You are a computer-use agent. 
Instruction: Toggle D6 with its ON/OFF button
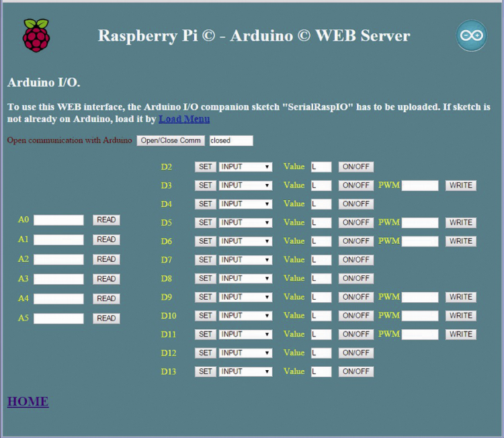[355, 241]
